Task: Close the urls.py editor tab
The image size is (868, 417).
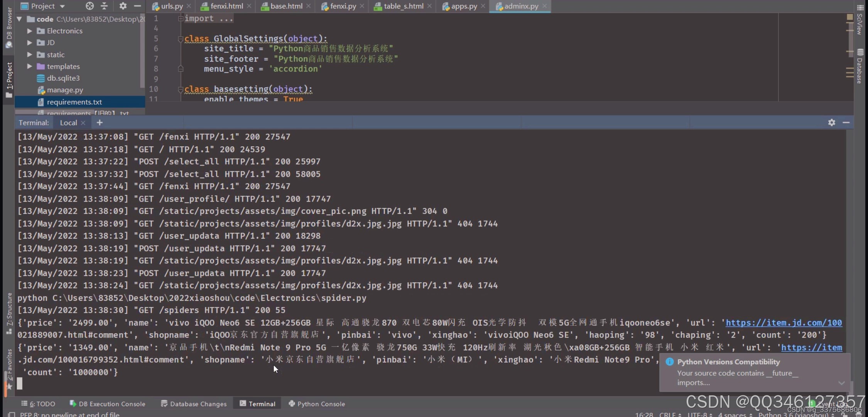Action: point(189,6)
